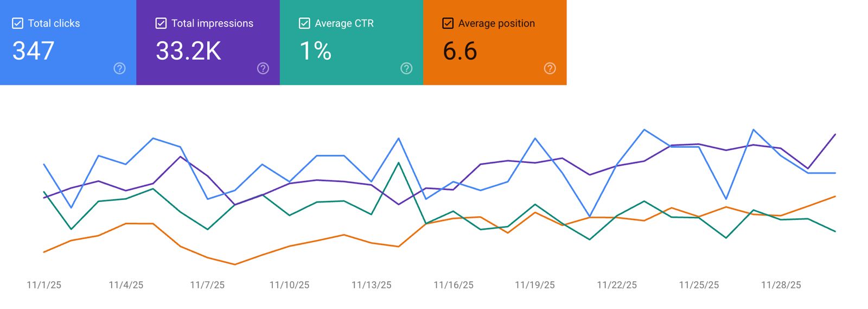Toggle the Average CTR checkbox

coord(304,23)
